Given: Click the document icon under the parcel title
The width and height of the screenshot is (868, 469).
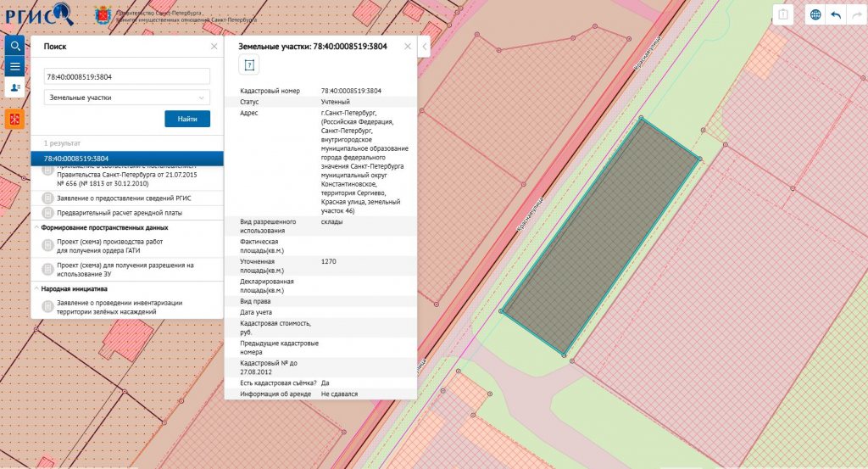Looking at the screenshot, I should tap(249, 65).
